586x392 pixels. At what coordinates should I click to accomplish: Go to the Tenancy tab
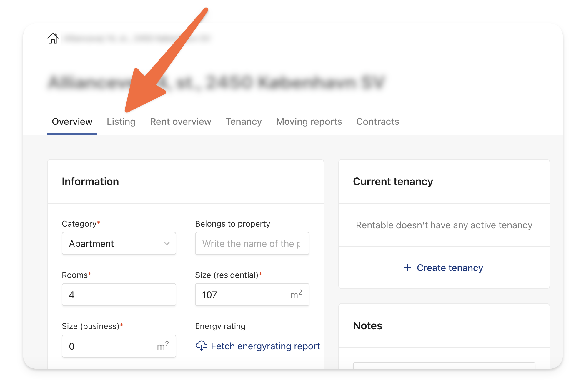(x=244, y=122)
